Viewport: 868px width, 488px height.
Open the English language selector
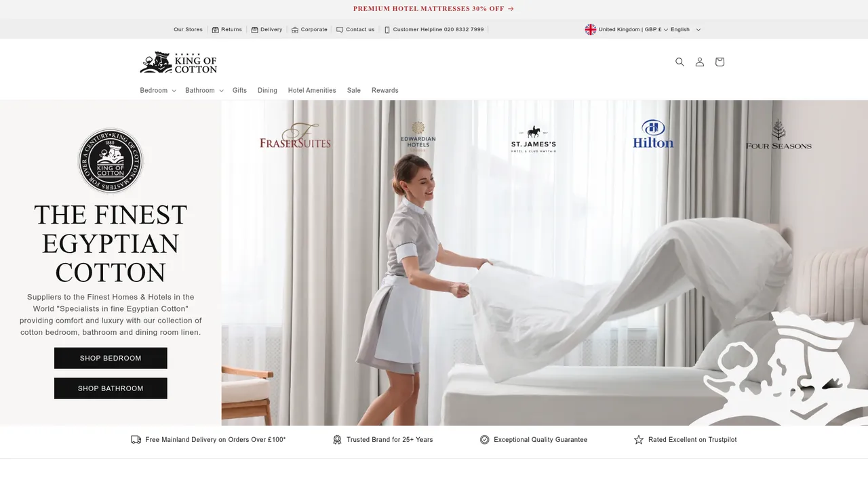click(686, 30)
